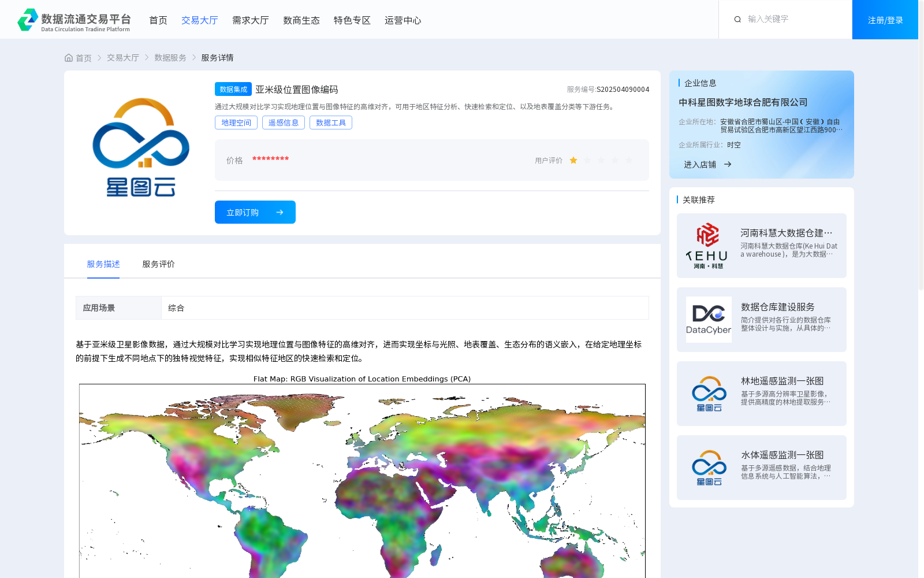This screenshot has height=578, width=924.
Task: Click the 服务详情 breadcrumb text
Action: coord(217,58)
